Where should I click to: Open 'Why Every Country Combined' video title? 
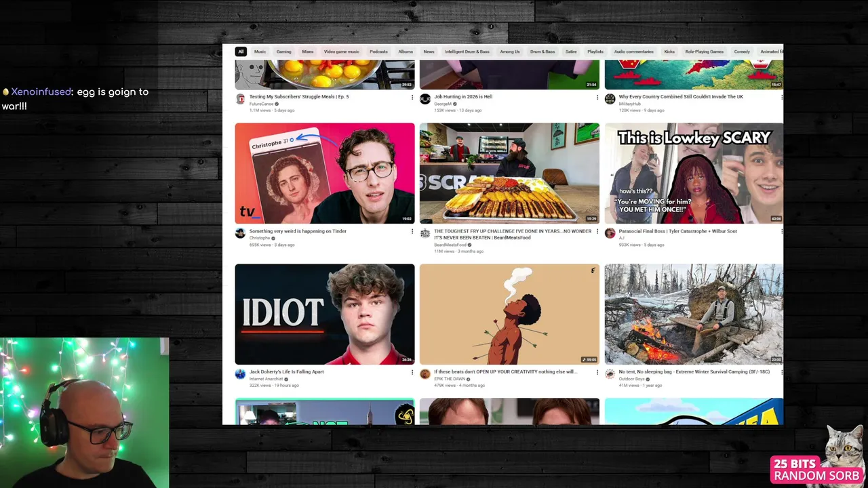681,97
